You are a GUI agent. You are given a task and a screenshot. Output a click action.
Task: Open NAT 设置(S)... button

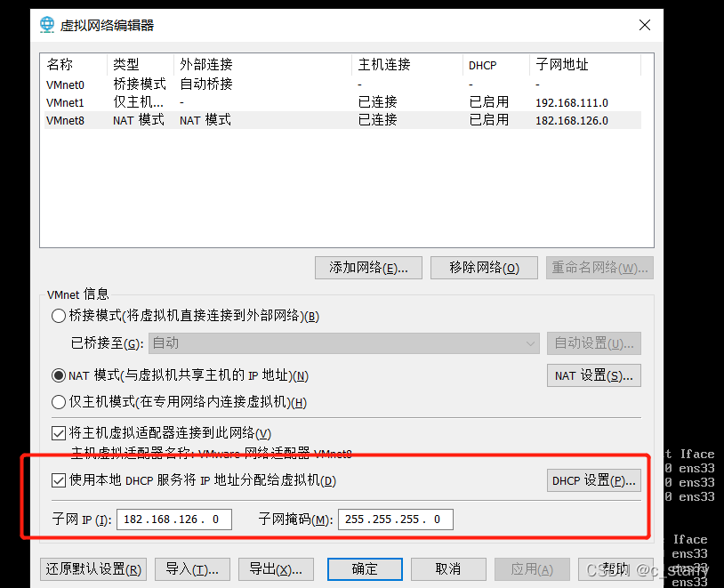(594, 375)
